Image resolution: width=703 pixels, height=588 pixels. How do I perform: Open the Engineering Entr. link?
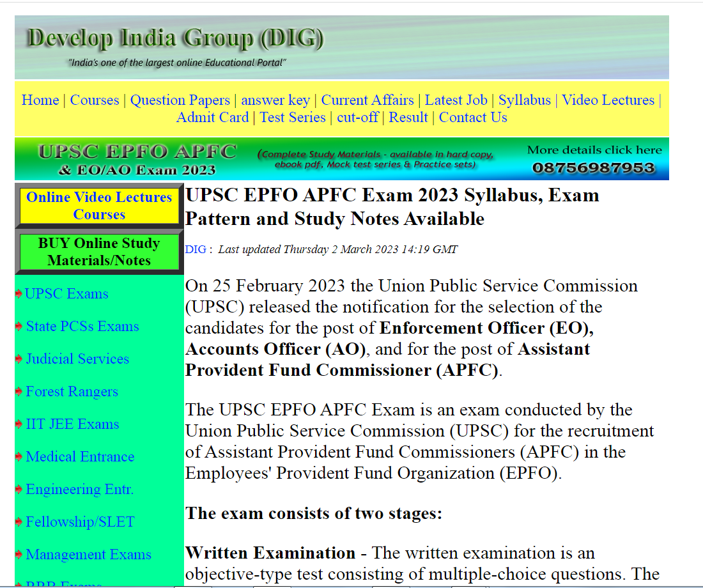click(x=80, y=490)
